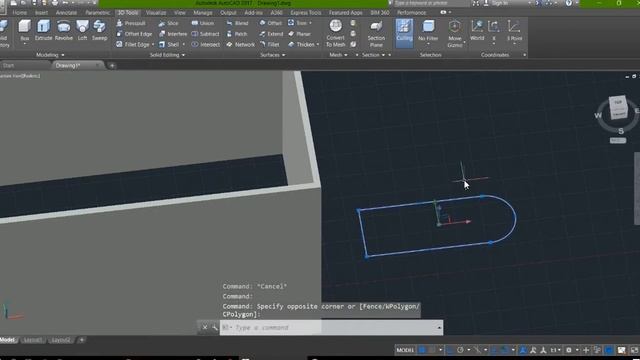
Task: Toggle hardware acceleration icon in status bar
Action: (x=609, y=350)
